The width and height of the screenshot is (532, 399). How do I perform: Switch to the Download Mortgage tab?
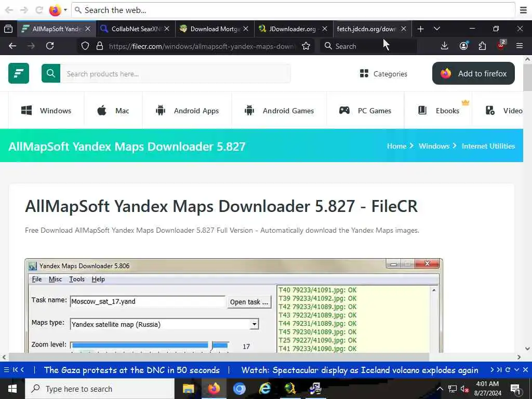pos(215,29)
